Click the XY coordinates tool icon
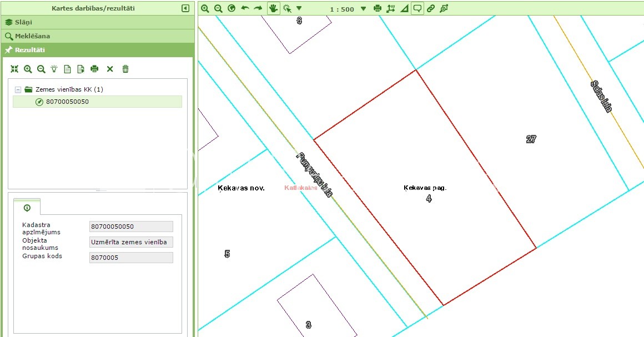Screen dimensions: 644x337 click(x=391, y=8)
